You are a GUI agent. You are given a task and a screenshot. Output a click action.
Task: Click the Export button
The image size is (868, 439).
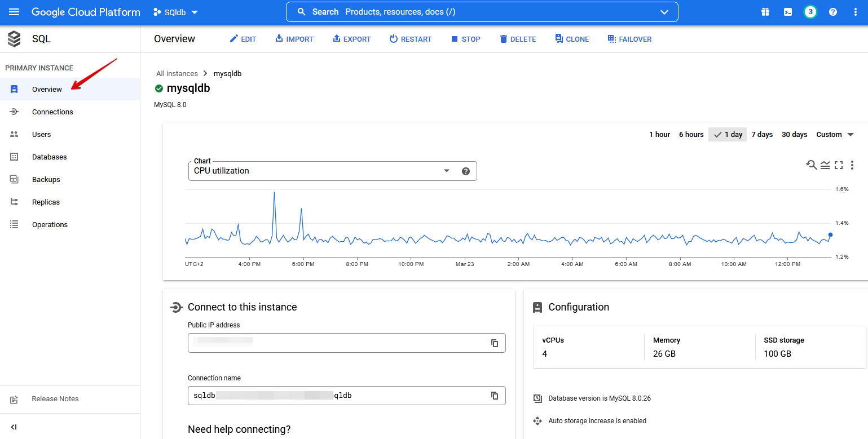pos(351,39)
